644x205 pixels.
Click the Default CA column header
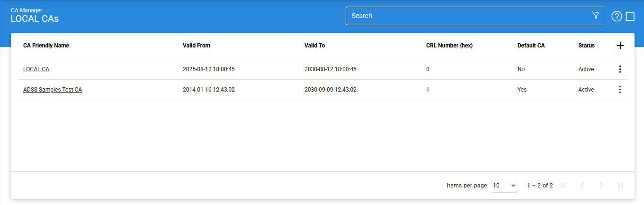pyautogui.click(x=531, y=46)
